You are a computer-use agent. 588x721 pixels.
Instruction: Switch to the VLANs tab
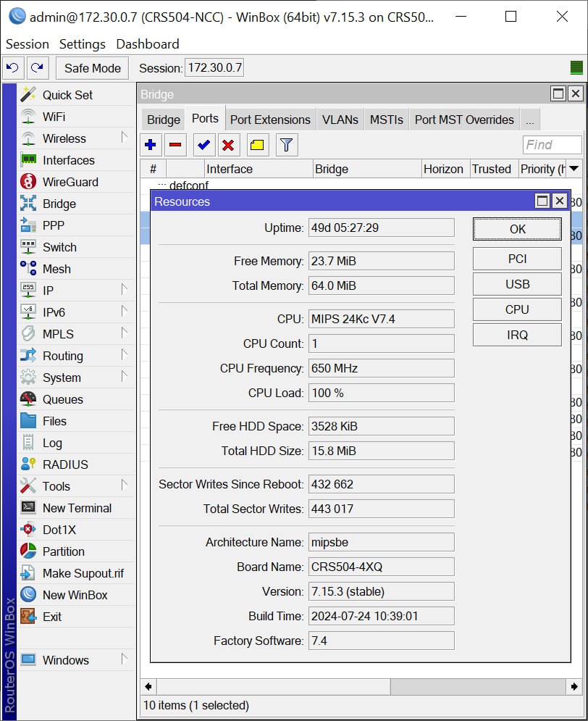pos(340,120)
